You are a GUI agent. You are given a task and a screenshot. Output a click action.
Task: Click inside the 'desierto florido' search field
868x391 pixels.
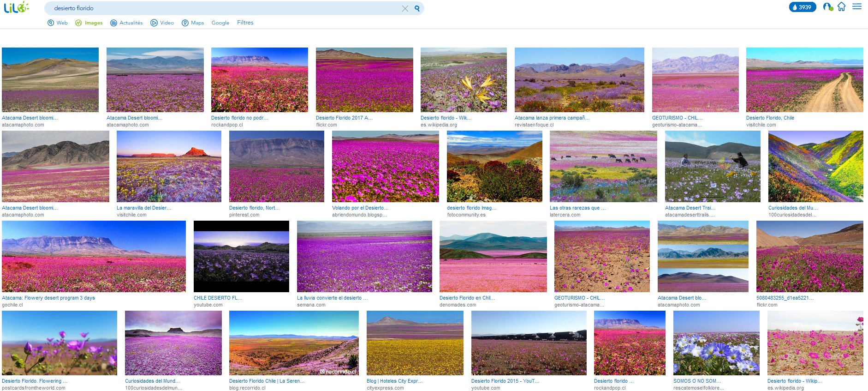221,8
